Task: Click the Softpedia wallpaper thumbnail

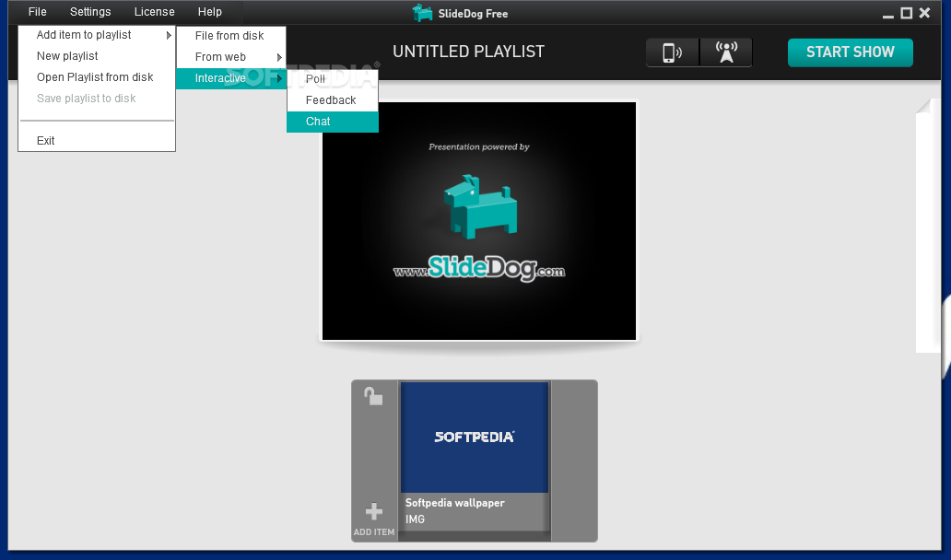Action: 475,437
